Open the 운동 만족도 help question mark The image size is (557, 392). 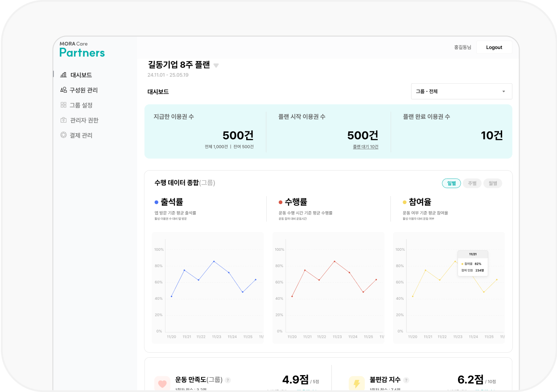tap(227, 380)
